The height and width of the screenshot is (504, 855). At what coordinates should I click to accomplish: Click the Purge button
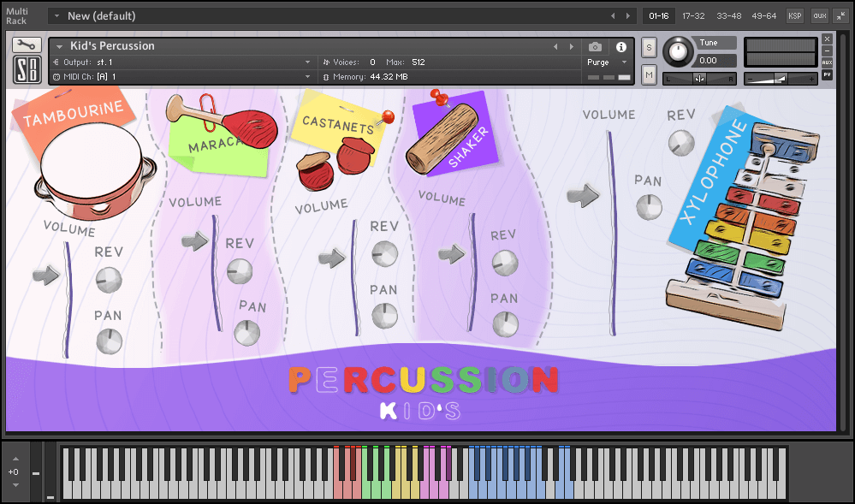coord(599,62)
